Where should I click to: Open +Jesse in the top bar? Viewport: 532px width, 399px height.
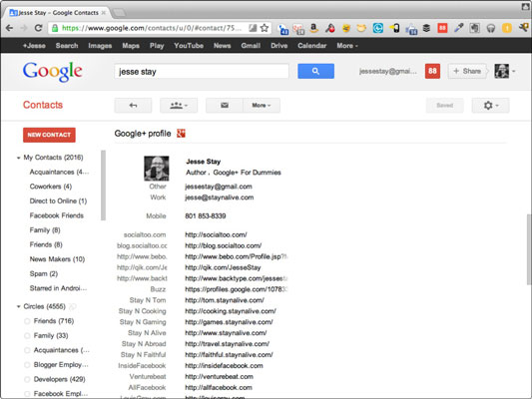(34, 46)
